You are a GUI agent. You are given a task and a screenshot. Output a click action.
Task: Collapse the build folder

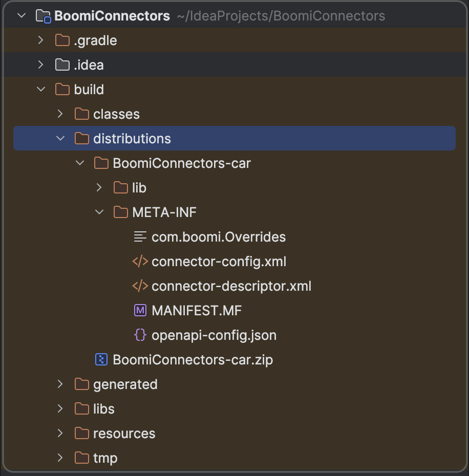click(40, 89)
